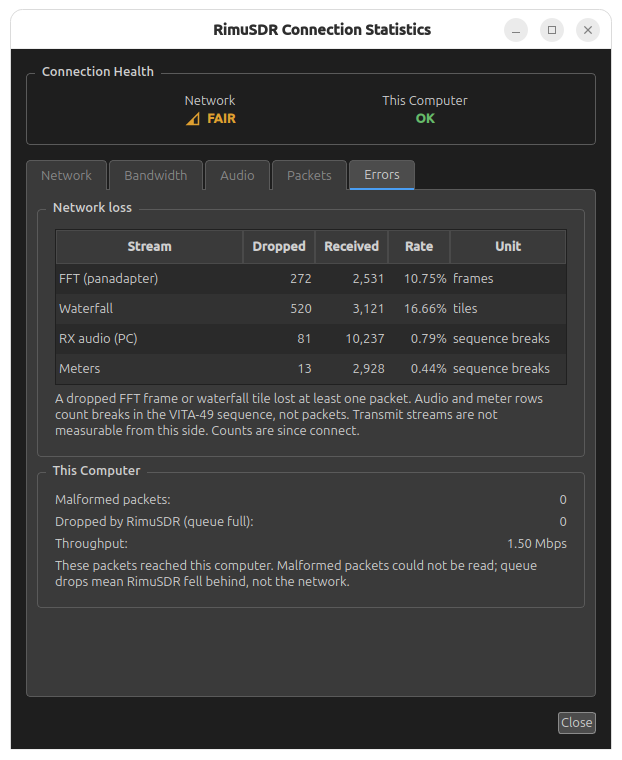Screen dimensions: 622x760
Task: Minimize the Connection Statistics window
Action: [x=516, y=30]
